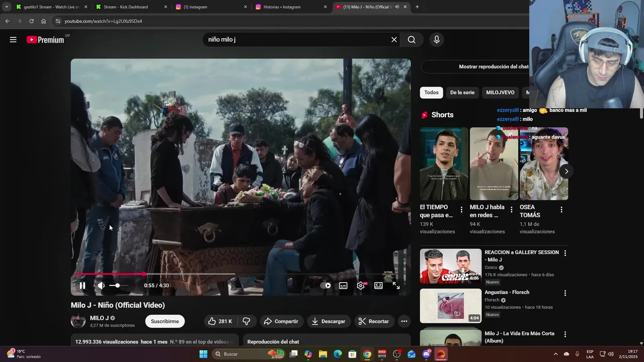Clear the search query with X
Image resolution: width=644 pixels, height=362 pixels.
coord(394,40)
